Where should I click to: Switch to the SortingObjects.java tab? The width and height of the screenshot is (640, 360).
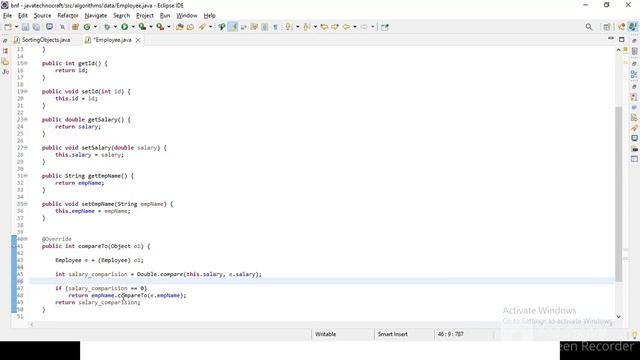pos(42,40)
